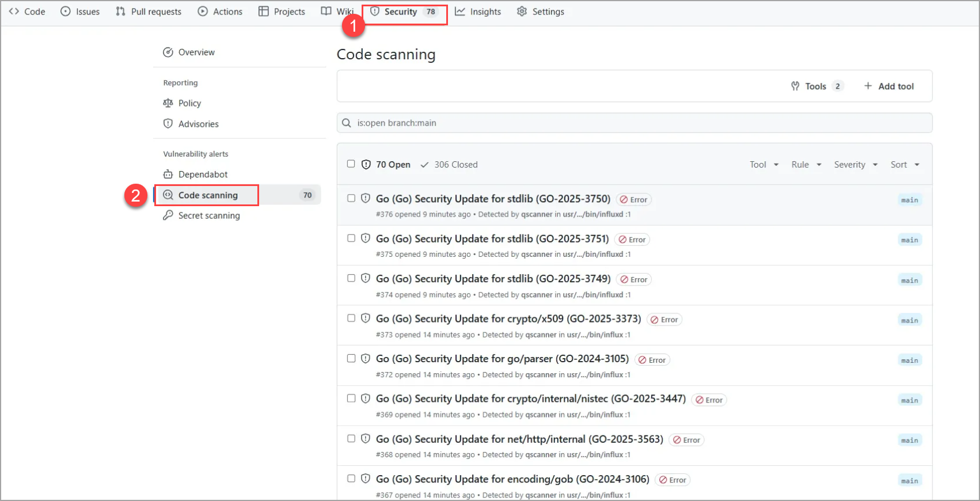Check the GO-2025-3750 alert checkbox

351,198
